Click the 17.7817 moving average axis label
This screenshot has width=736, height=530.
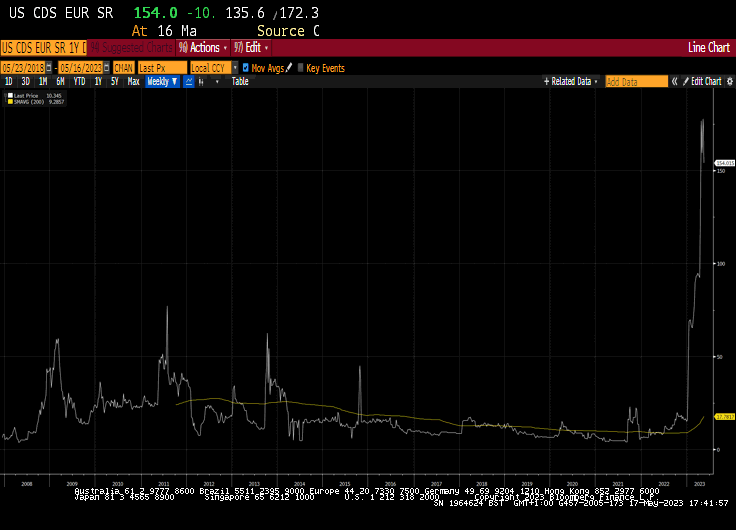[x=724, y=416]
